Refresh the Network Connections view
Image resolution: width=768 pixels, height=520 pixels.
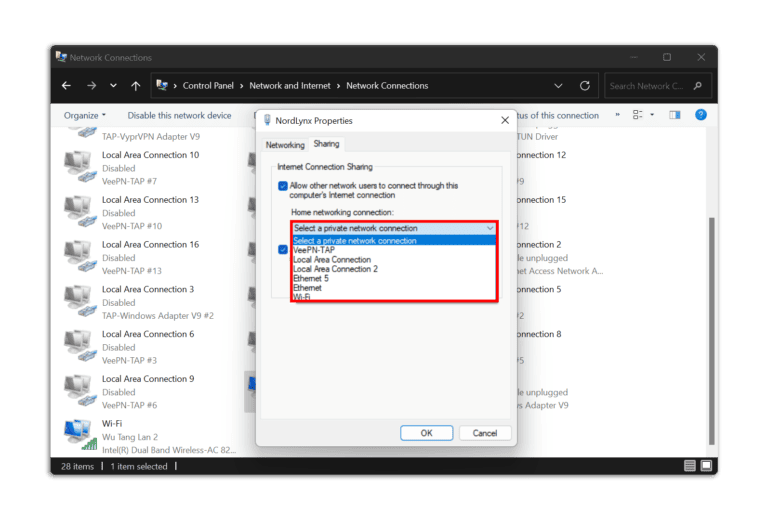[x=585, y=86]
